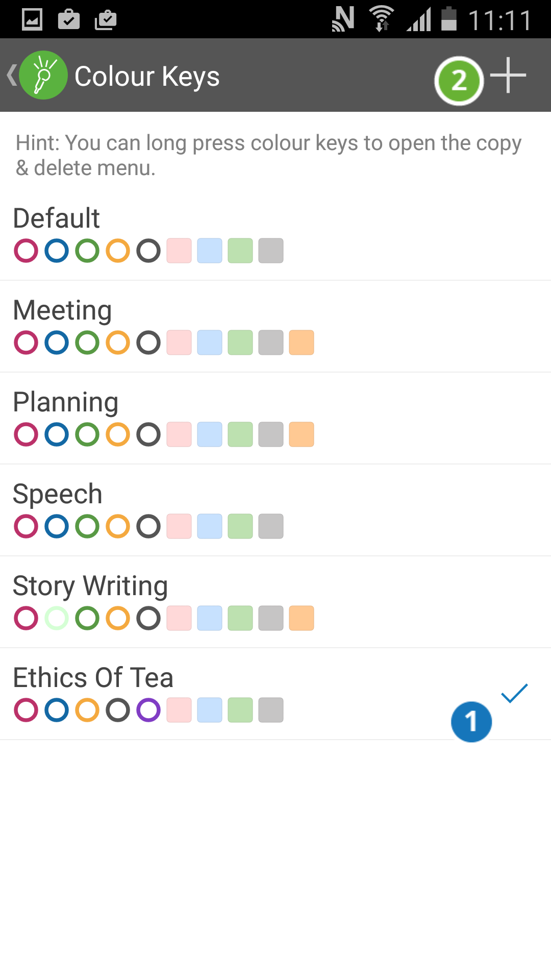
Task: Tap the image notification icon in status bar
Action: pyautogui.click(x=32, y=19)
